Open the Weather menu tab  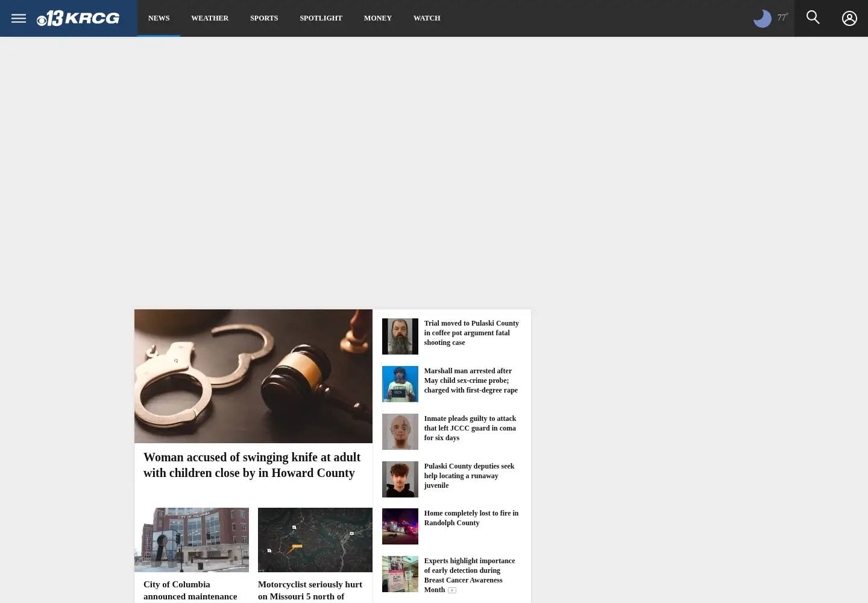click(x=210, y=18)
